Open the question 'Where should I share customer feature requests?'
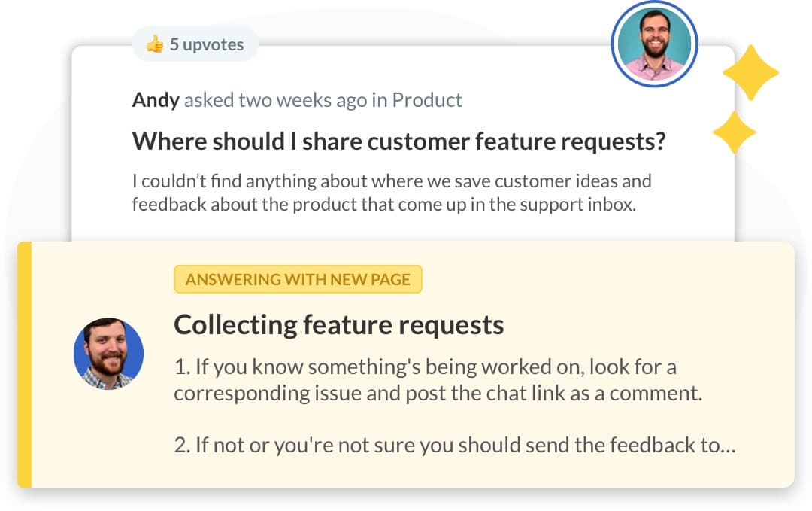This screenshot has height=511, width=812. pos(398,141)
